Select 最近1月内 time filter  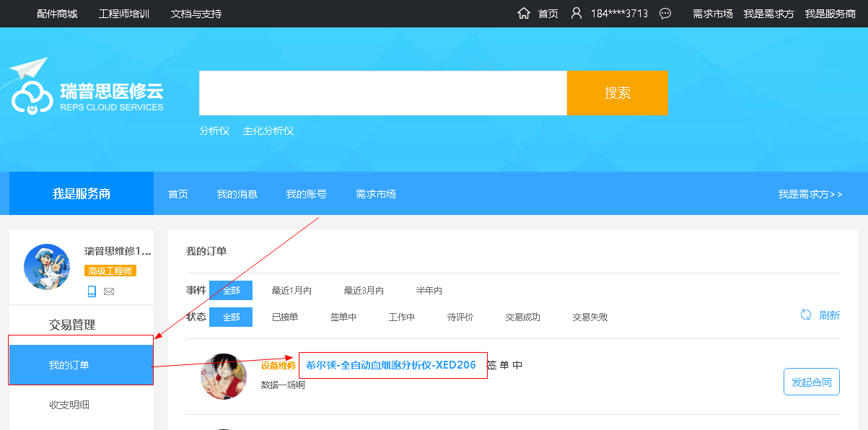(291, 291)
